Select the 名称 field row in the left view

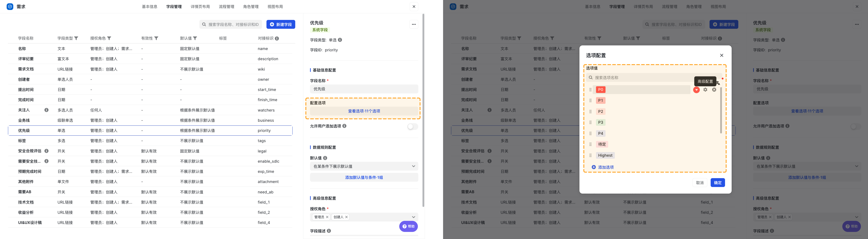(x=150, y=49)
